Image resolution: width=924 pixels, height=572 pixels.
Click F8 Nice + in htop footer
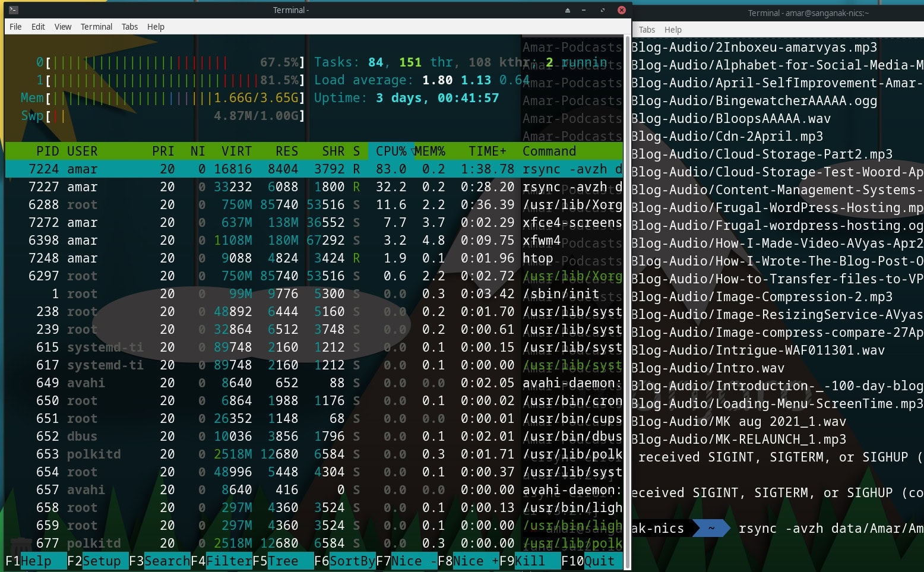tap(468, 561)
